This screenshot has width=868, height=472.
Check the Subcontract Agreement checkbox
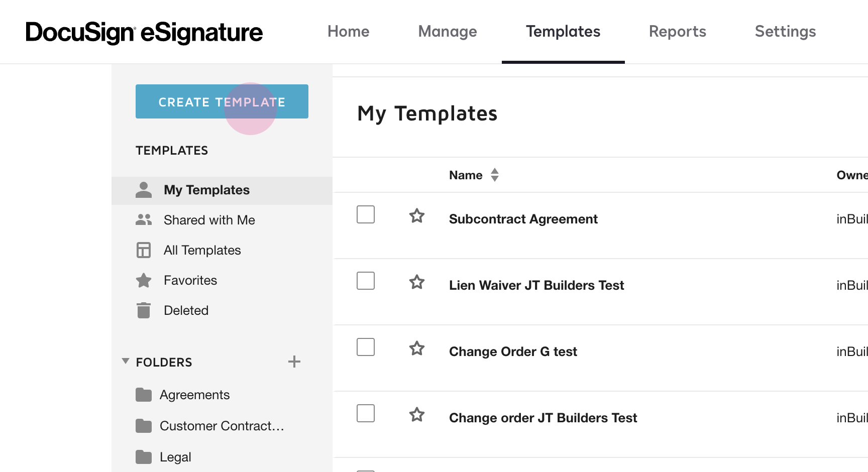point(366,214)
